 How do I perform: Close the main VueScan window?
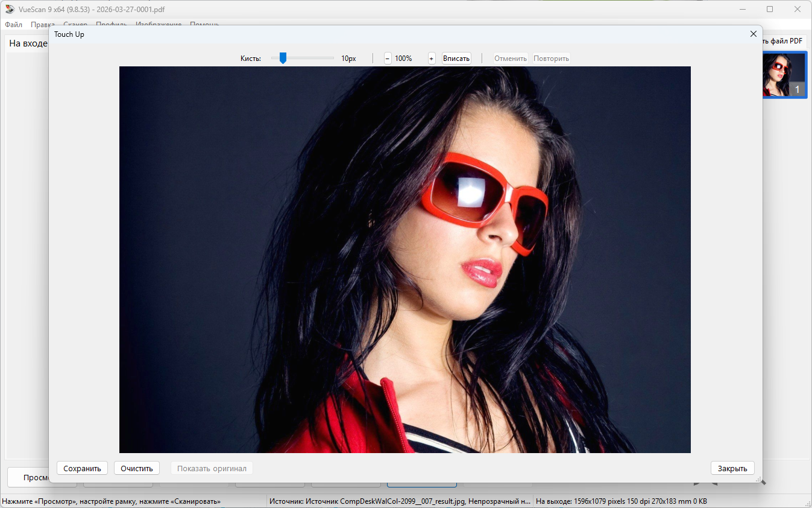coord(797,9)
